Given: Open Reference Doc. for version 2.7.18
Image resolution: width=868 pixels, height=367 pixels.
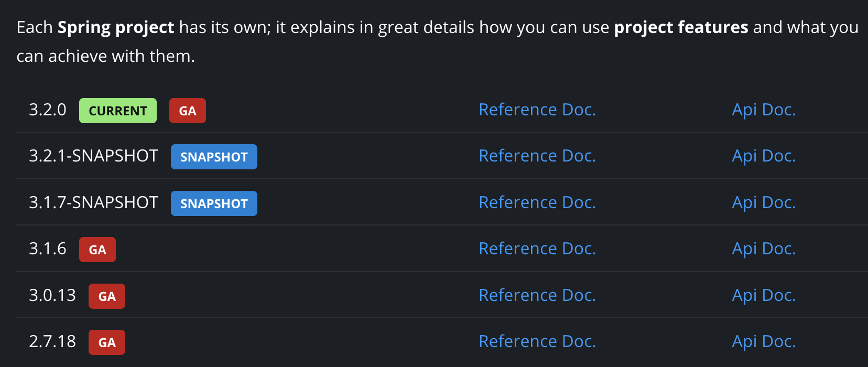Looking at the screenshot, I should [x=537, y=341].
